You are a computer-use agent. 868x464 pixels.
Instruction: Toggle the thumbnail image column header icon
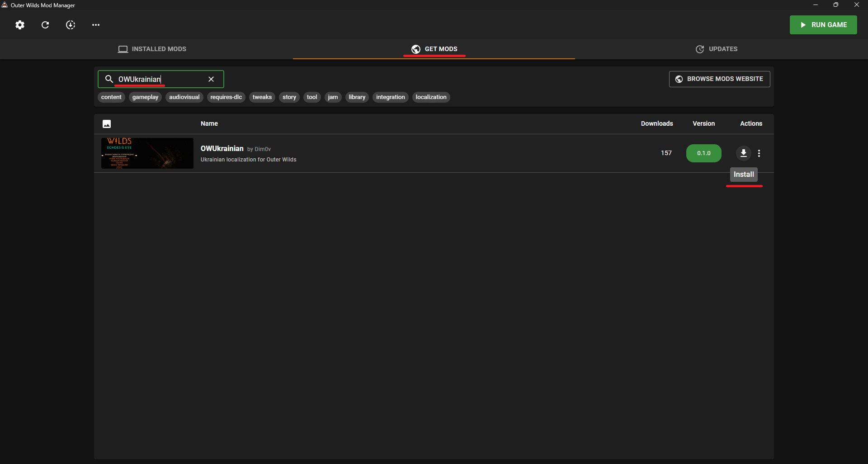[107, 124]
